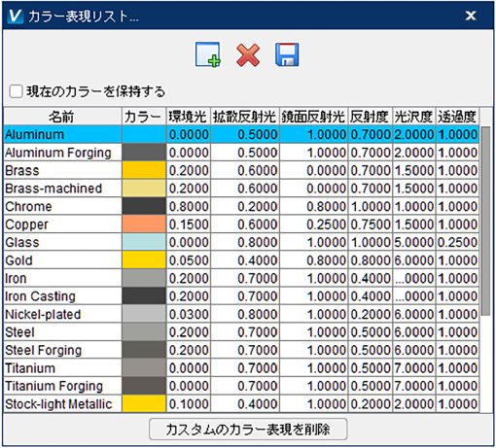This screenshot has width=496, height=448.
Task: Click the red X delete icon
Action: pyautogui.click(x=248, y=55)
